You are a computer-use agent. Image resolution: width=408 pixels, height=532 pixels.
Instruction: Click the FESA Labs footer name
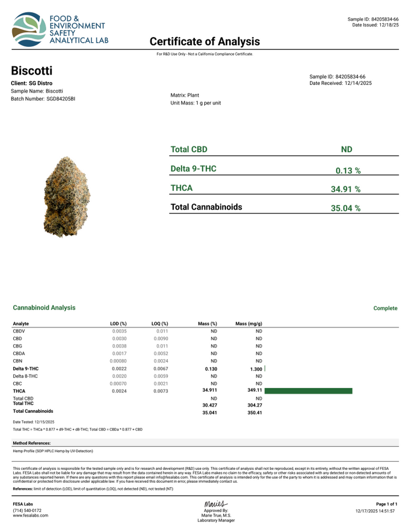23,504
